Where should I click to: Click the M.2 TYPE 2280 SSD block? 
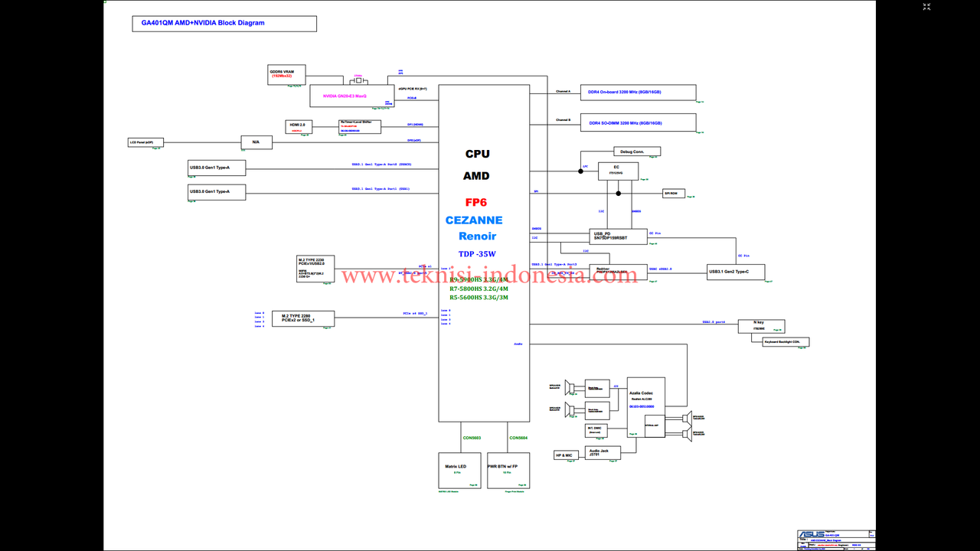303,318
